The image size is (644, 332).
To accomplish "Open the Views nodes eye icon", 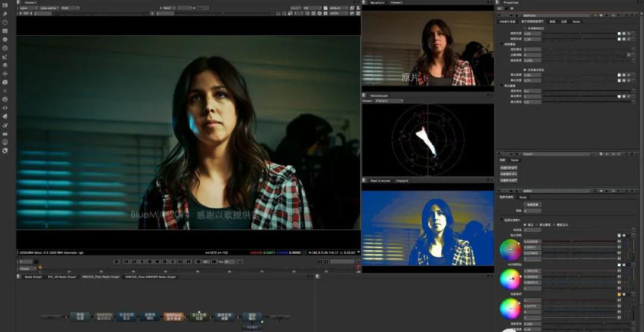I will [5, 108].
